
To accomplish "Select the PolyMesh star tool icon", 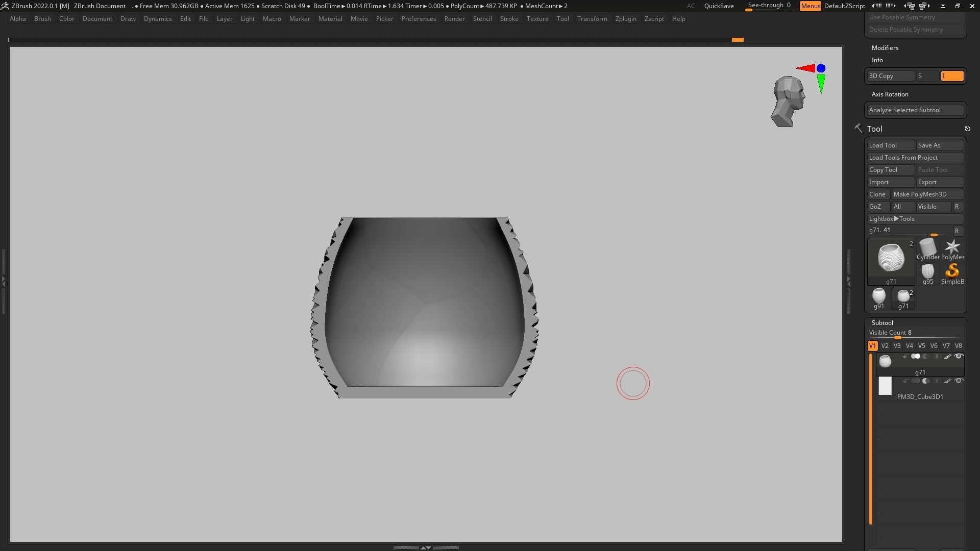I will tap(952, 247).
